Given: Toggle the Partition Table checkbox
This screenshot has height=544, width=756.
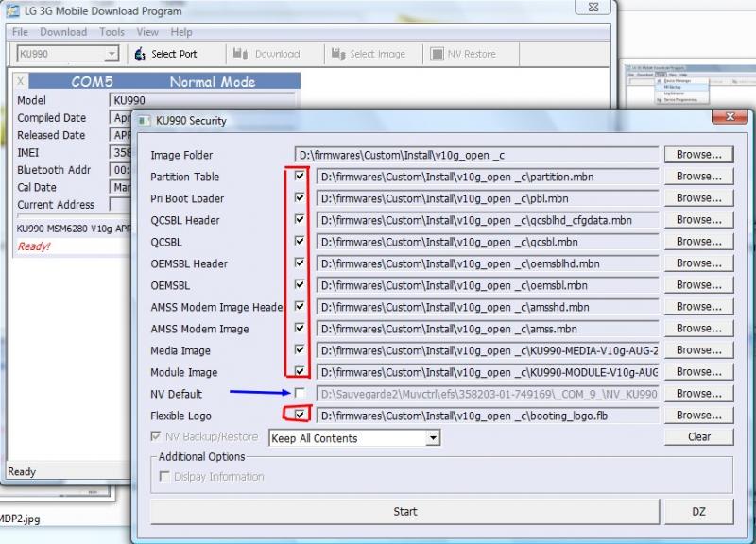Looking at the screenshot, I should click(x=300, y=176).
